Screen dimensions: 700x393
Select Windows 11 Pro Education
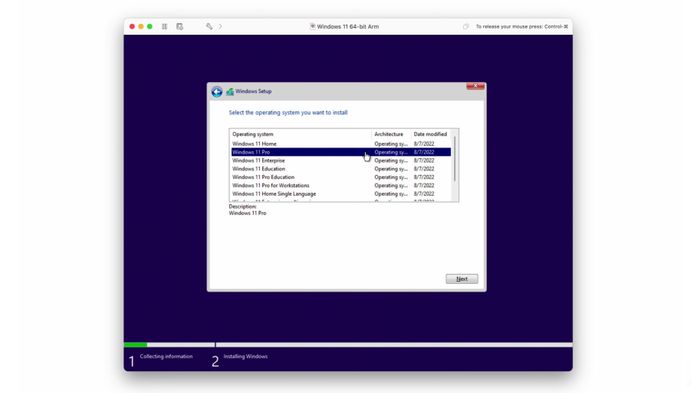(x=342, y=177)
